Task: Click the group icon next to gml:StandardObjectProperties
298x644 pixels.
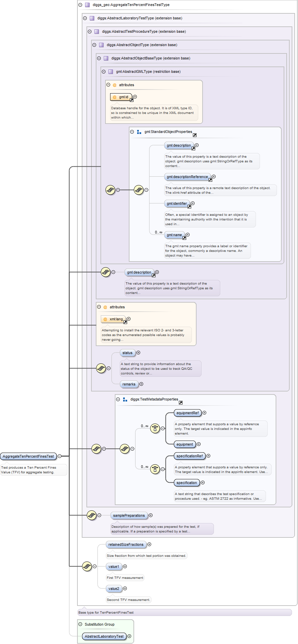Action: (139, 132)
